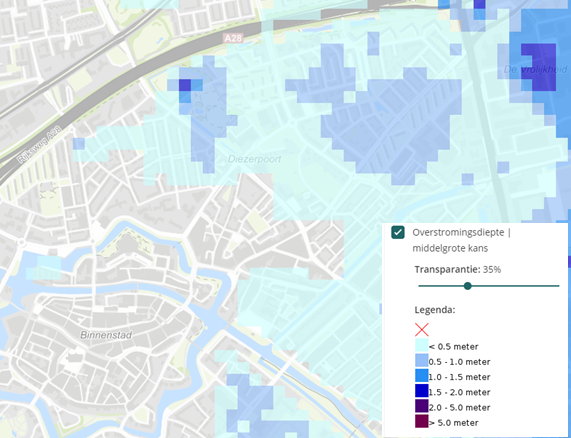Click the Binnenstad district label
This screenshot has height=438, width=571.
(x=106, y=335)
